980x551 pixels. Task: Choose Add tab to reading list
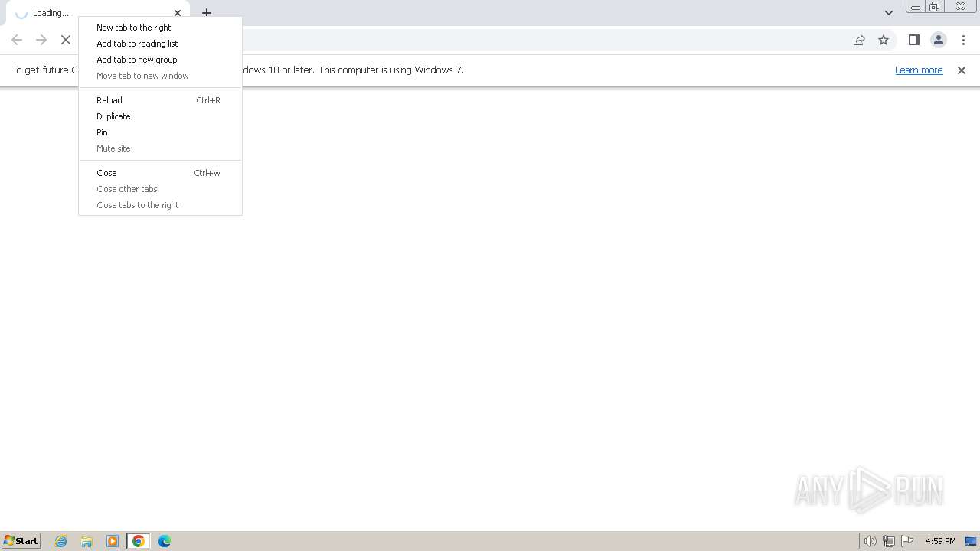(161, 44)
